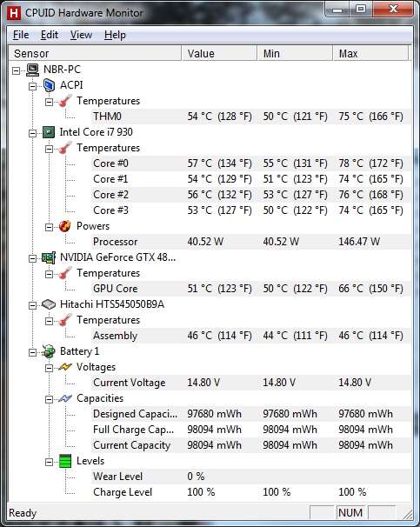Click the window resize grip corner

[408, 514]
